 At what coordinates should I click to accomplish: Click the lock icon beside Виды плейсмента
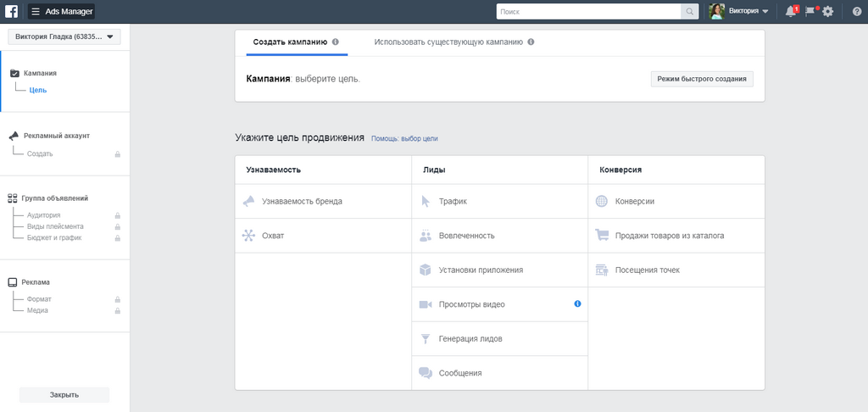tap(117, 227)
